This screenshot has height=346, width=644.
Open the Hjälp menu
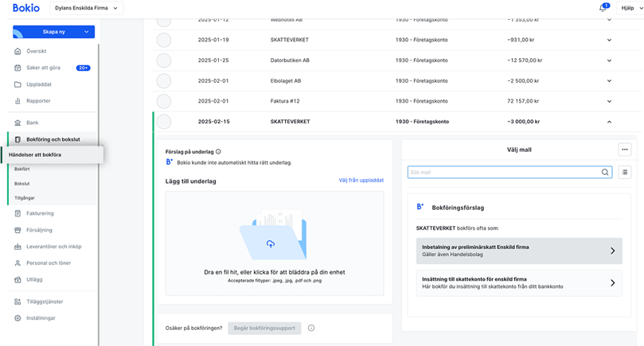(626, 8)
